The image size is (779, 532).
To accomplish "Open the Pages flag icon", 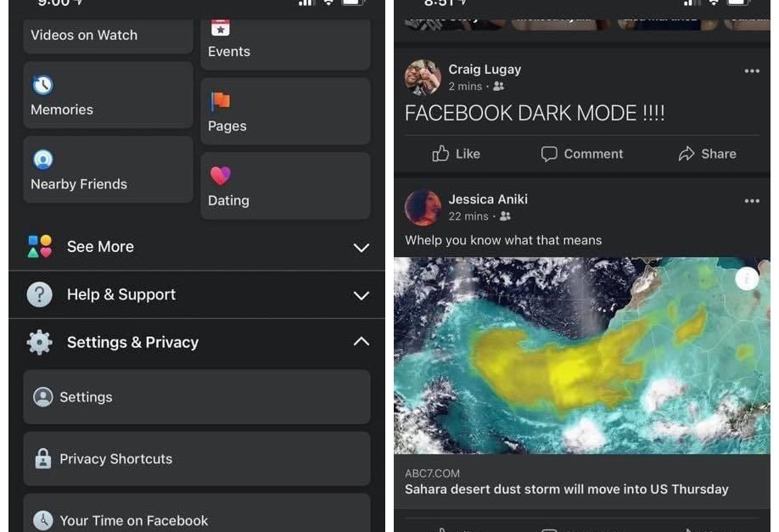I will pyautogui.click(x=220, y=101).
